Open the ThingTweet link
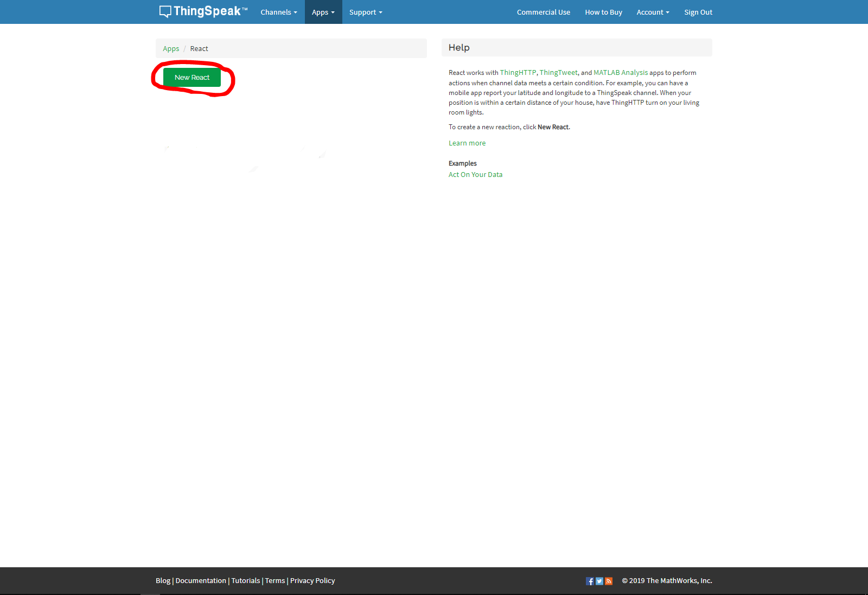 tap(558, 72)
